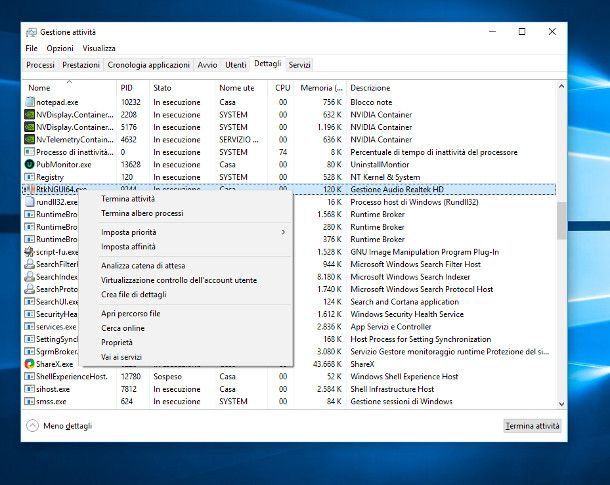Click the SettingSyncHost process icon
The image size is (610, 485).
(x=30, y=339)
